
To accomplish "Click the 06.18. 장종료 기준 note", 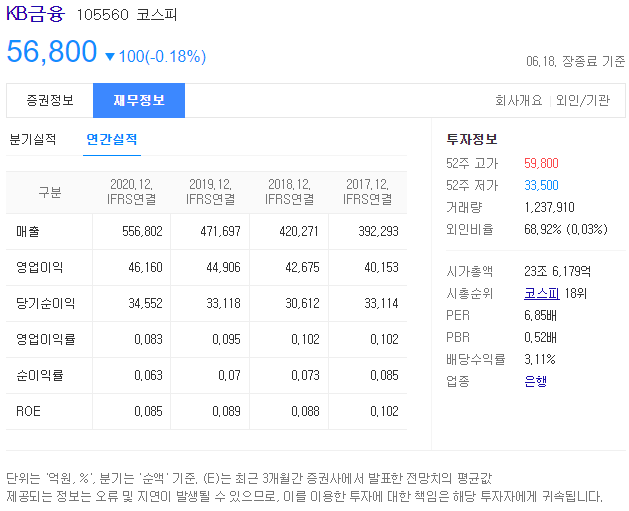I will click(576, 61).
